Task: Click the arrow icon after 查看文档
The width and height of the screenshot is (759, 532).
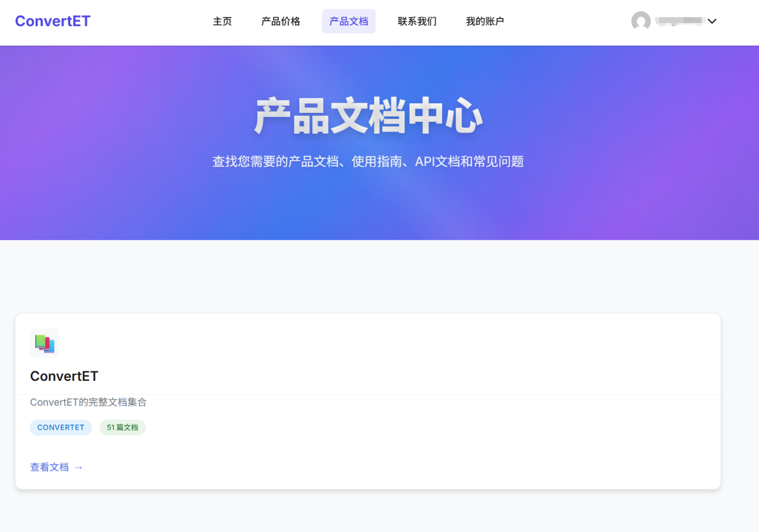Action: 79,468
